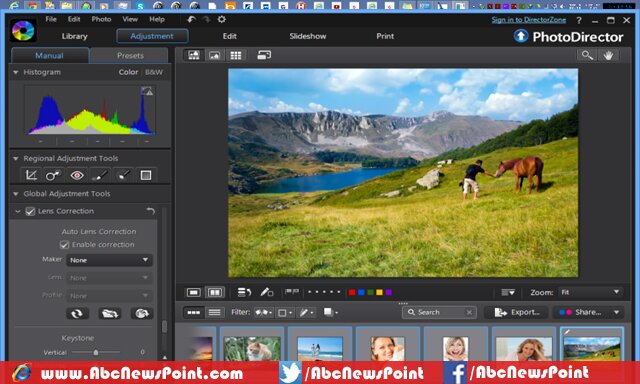
Task: Apply the red color label
Action: point(352,292)
